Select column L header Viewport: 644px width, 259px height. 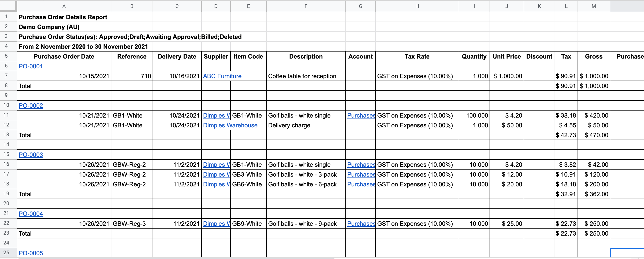(566, 6)
